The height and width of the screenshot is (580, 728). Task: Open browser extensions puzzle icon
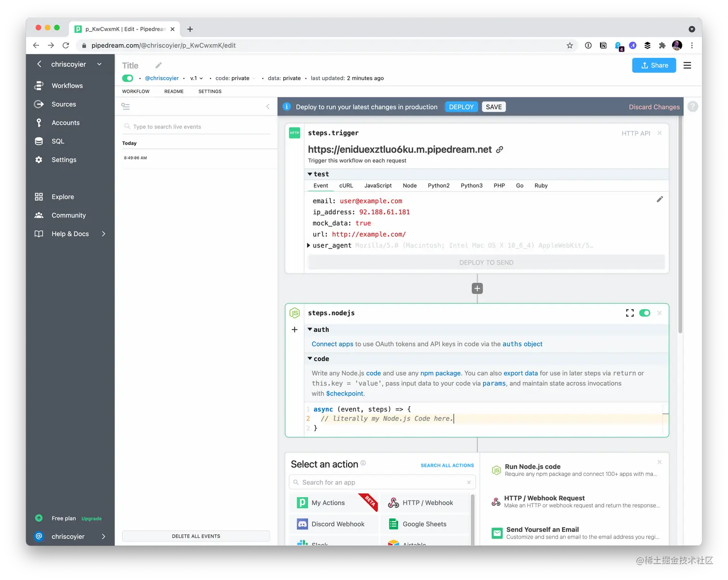[662, 45]
